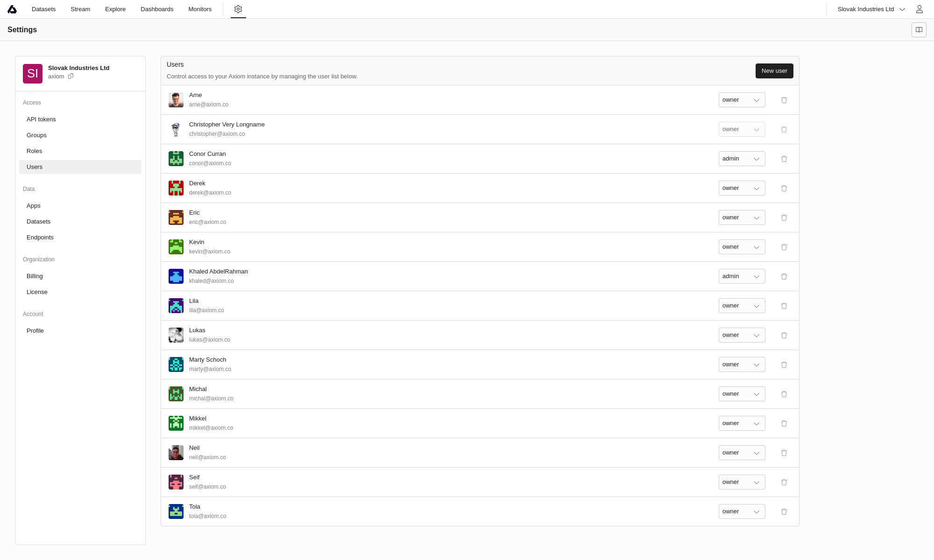934x560 pixels.
Task: Click Lukas's profile photo
Action: tap(176, 335)
